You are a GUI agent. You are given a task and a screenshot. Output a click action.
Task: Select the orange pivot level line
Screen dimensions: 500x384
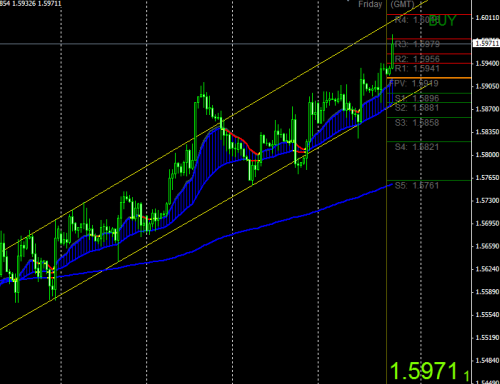(x=429, y=78)
